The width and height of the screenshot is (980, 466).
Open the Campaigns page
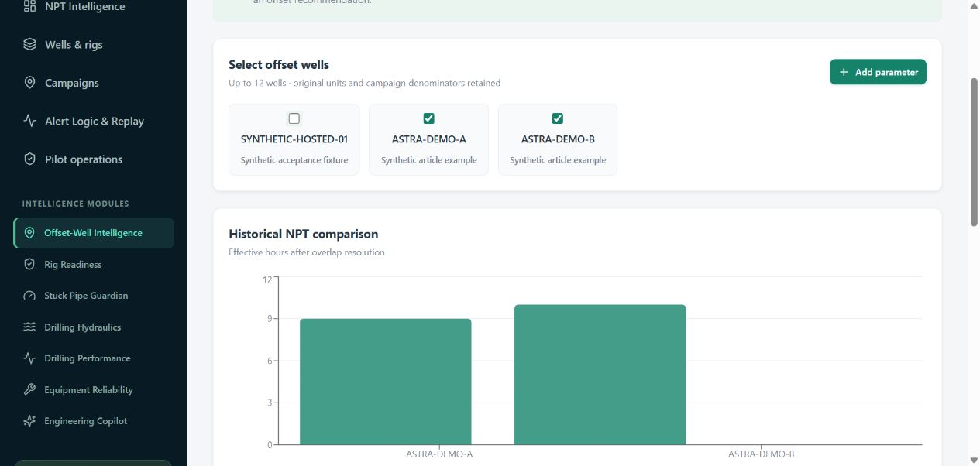click(x=94, y=83)
